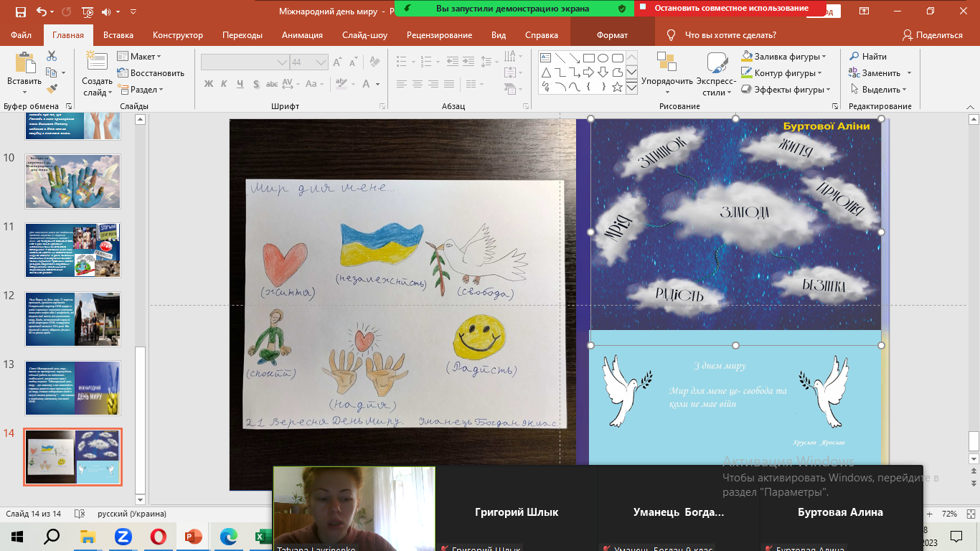Click the Save icon in the title bar
980x551 pixels.
(x=20, y=11)
